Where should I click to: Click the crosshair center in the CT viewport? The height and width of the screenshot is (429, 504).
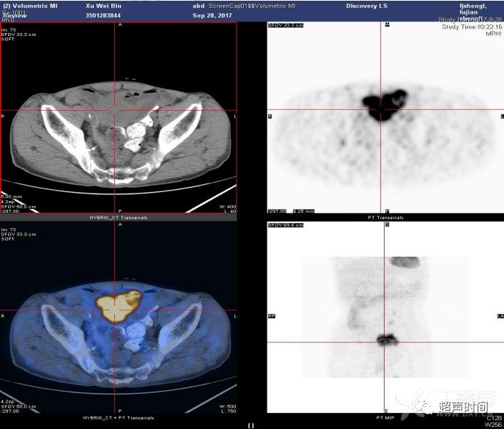pyautogui.click(x=115, y=110)
